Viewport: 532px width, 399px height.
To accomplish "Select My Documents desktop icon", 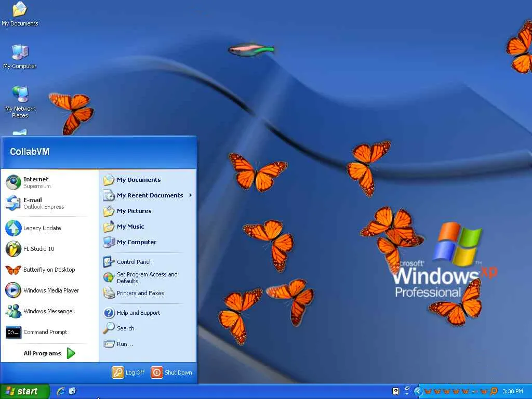I will point(20,14).
